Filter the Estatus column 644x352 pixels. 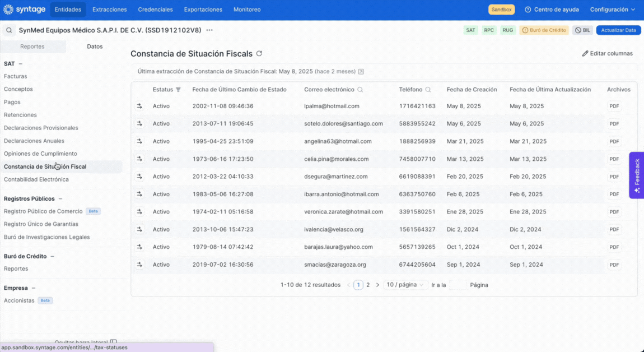tap(178, 90)
